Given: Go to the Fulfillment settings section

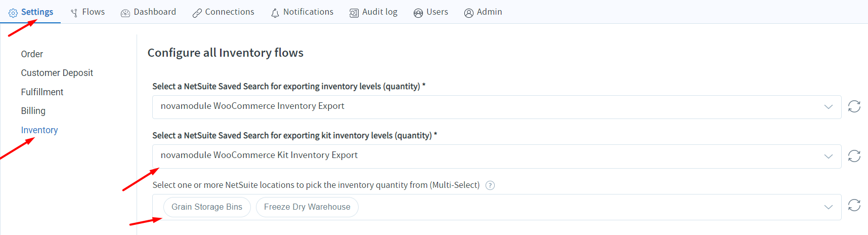Looking at the screenshot, I should pos(42,92).
